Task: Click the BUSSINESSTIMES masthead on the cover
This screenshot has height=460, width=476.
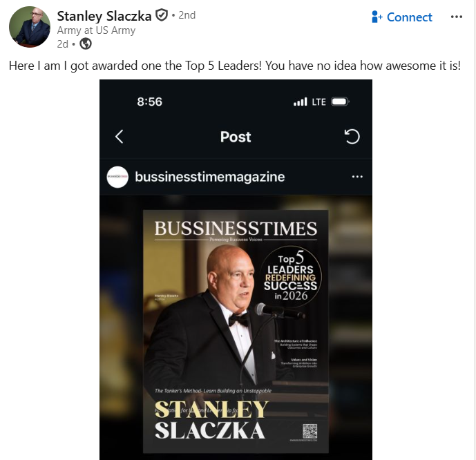Action: [236, 228]
